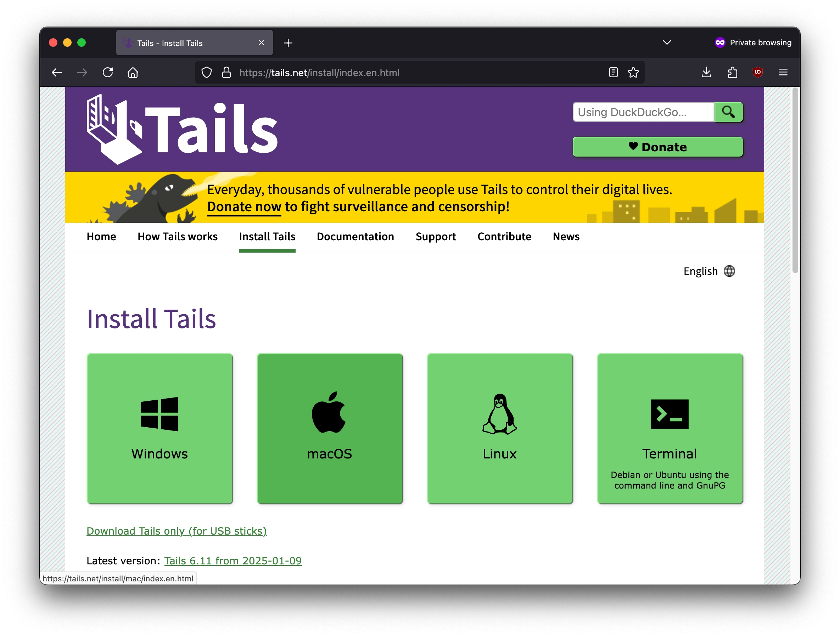This screenshot has height=637, width=840.
Task: Choose the macOS Apple installation option
Action: (330, 428)
